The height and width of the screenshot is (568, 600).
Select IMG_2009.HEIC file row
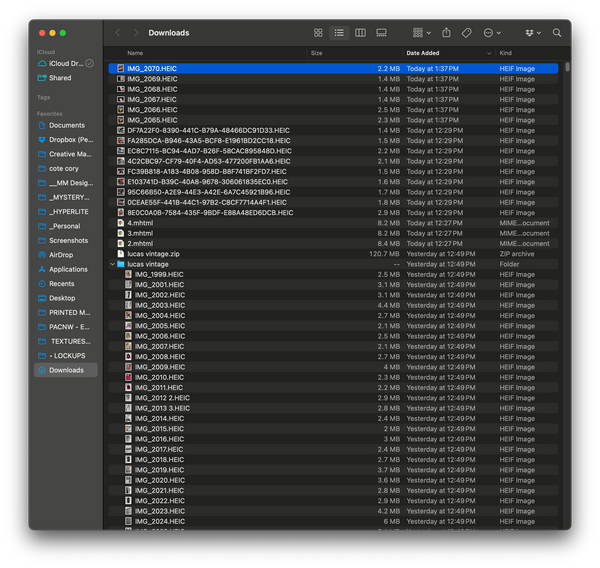[x=333, y=367]
